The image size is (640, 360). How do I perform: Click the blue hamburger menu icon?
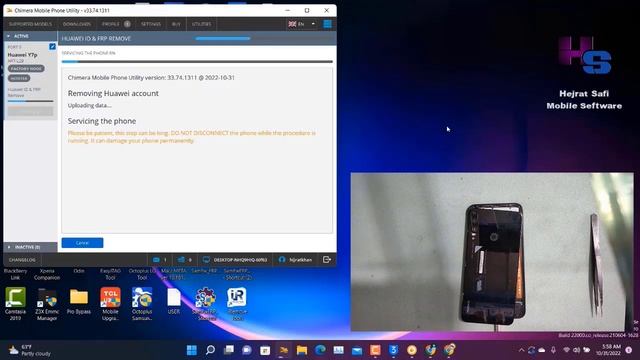[327, 24]
